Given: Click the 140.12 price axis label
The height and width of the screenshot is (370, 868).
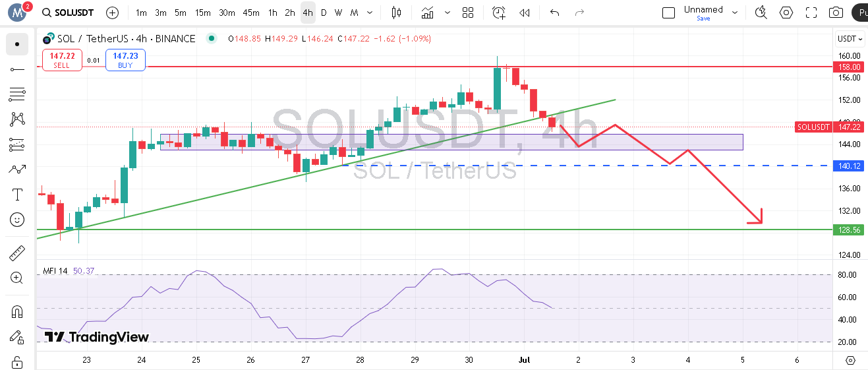Looking at the screenshot, I should [849, 166].
